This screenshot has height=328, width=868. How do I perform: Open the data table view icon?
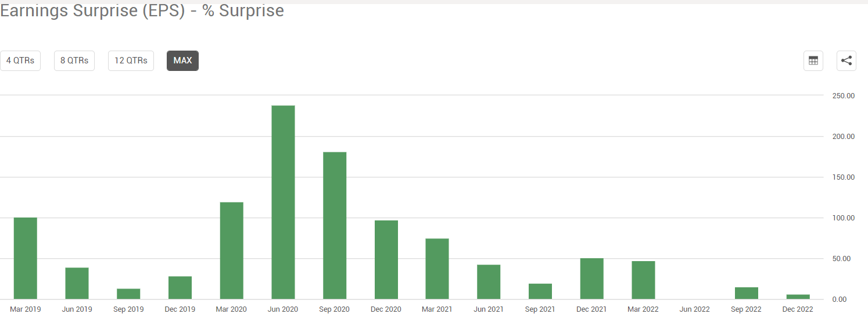coord(813,60)
